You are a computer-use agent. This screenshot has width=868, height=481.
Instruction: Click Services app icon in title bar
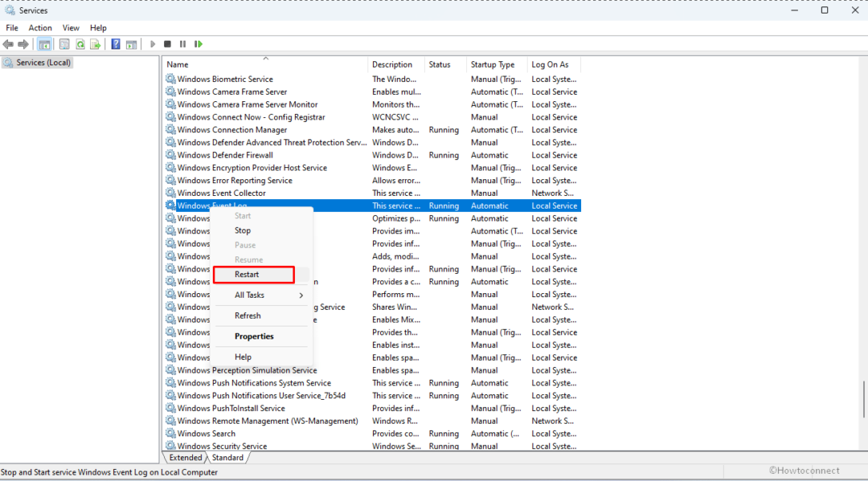coord(10,10)
